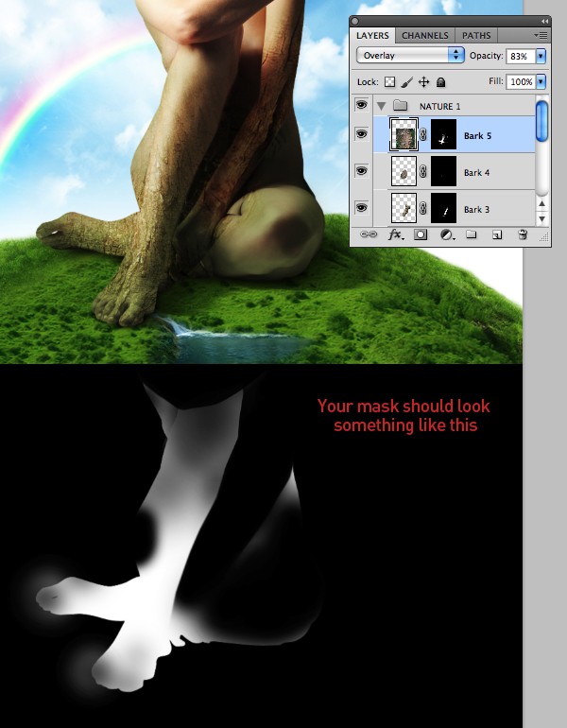Viewport: 567px width, 728px height.
Task: Lock all with padlock icon
Action: click(440, 82)
